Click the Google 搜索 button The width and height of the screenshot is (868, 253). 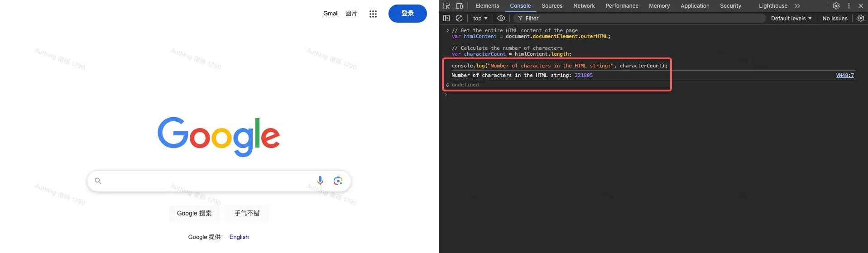click(x=194, y=213)
